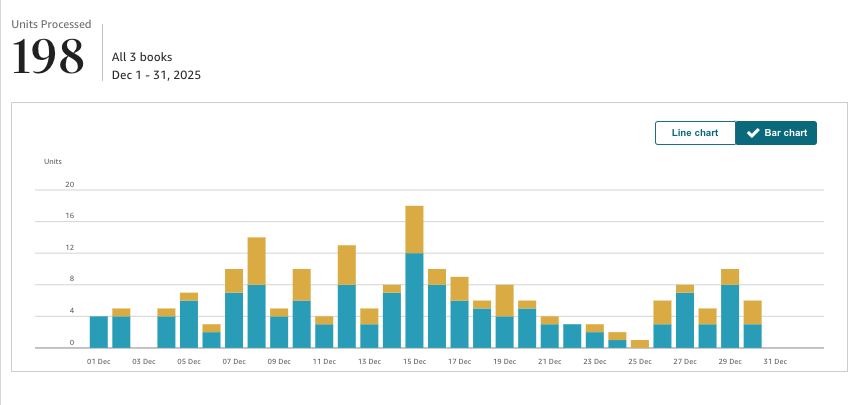
Task: Click the '15 Dec' x-axis label
Action: pos(415,361)
